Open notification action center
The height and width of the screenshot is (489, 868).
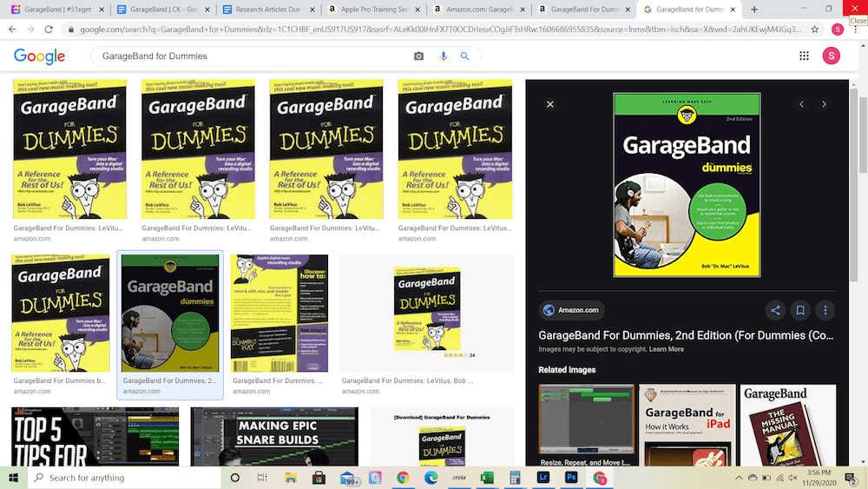pyautogui.click(x=851, y=478)
